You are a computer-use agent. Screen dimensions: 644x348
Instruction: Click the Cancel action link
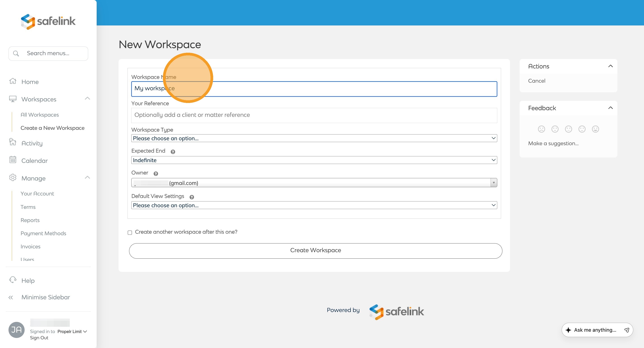(536, 81)
